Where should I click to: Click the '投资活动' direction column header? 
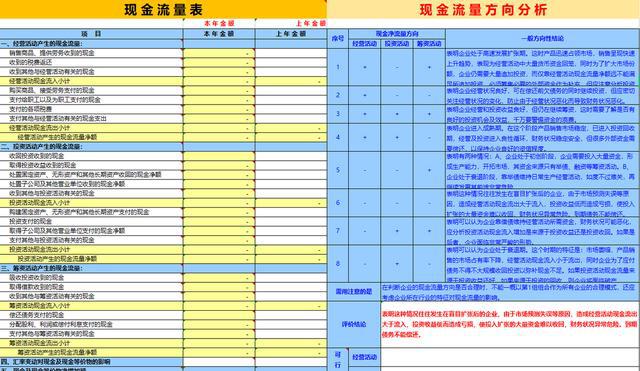397,44
